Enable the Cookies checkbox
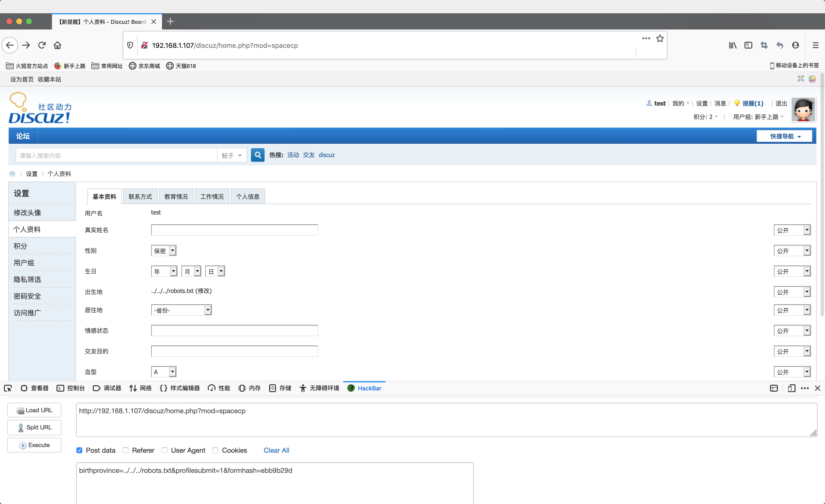 (x=215, y=450)
